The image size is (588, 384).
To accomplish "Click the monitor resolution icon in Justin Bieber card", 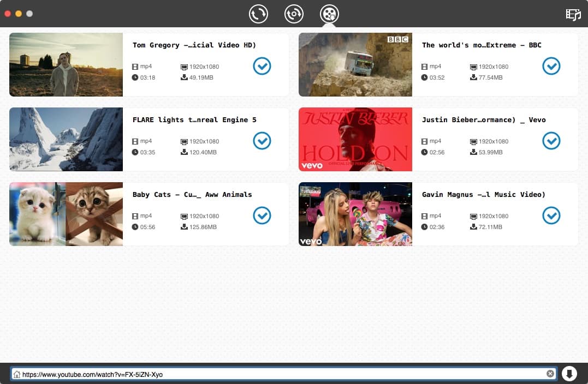I will coord(473,142).
